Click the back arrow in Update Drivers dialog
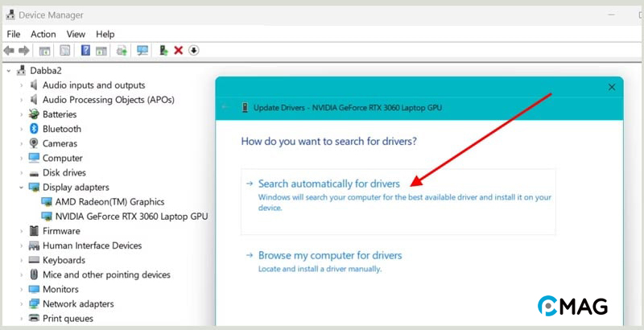Image resolution: width=644 pixels, height=330 pixels. (226, 107)
